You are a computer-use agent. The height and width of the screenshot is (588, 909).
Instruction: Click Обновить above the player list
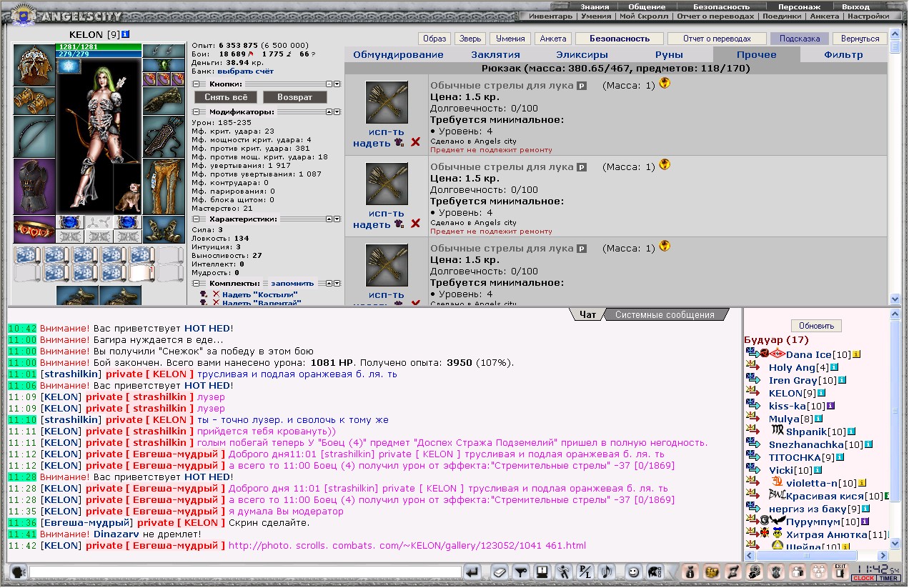coord(816,326)
